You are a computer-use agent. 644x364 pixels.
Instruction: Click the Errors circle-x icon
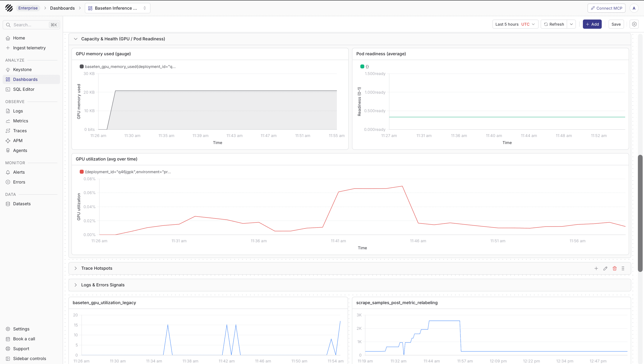point(8,182)
